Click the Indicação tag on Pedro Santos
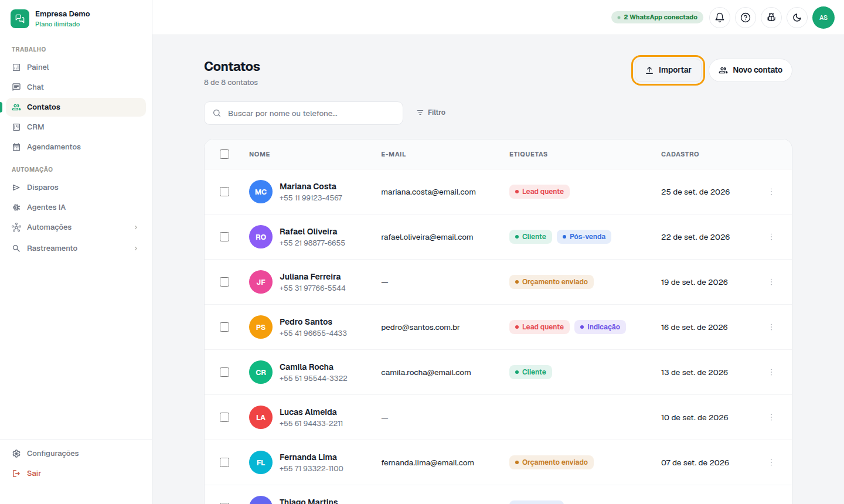Screen dimensions: 844x504 coord(600,327)
